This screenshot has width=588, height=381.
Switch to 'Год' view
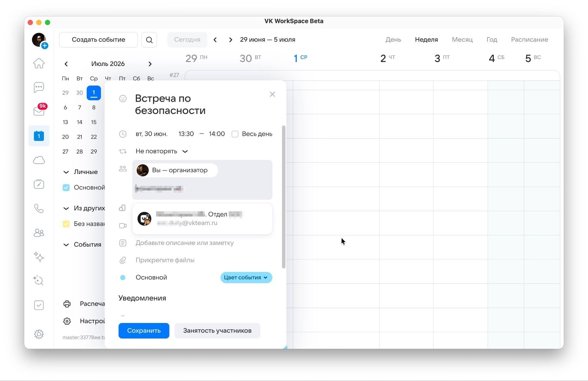(x=492, y=40)
